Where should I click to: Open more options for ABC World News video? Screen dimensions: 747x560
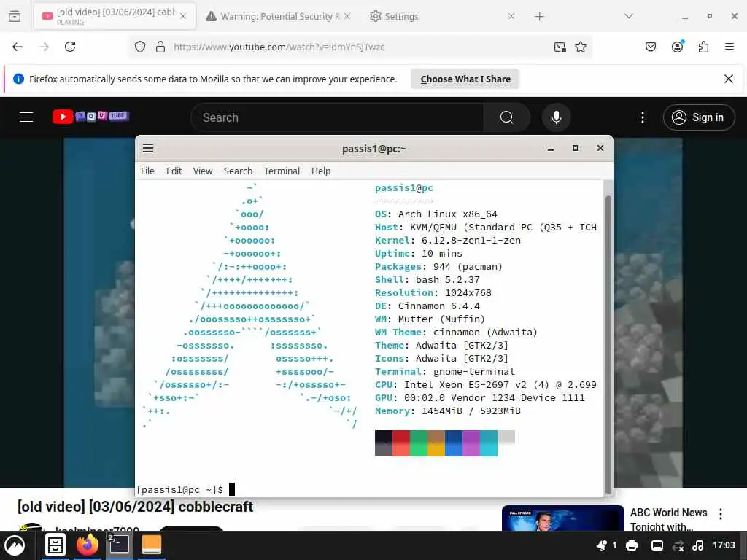tap(720, 514)
